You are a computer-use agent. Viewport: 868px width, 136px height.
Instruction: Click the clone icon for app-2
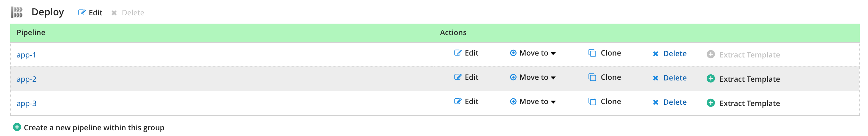pyautogui.click(x=592, y=77)
